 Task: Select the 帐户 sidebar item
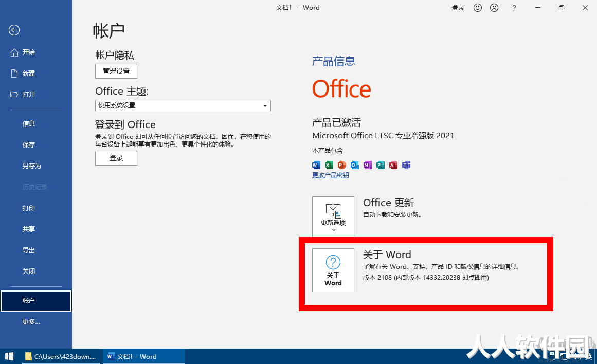[36, 301]
